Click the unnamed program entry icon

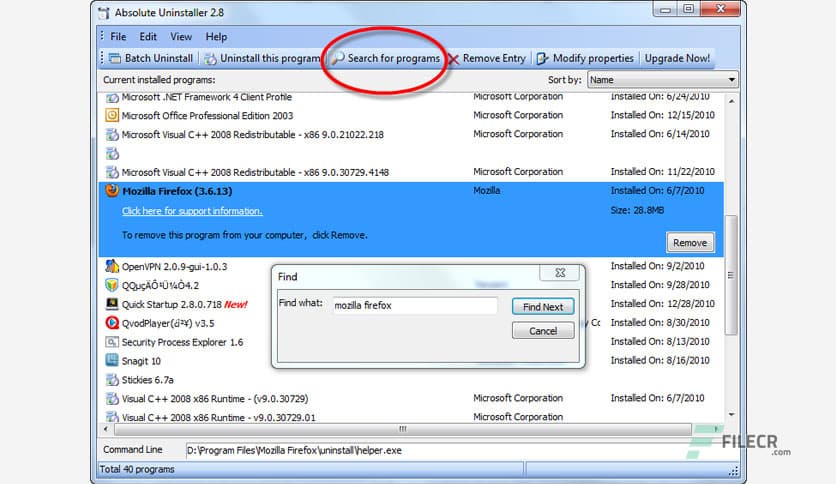point(111,154)
